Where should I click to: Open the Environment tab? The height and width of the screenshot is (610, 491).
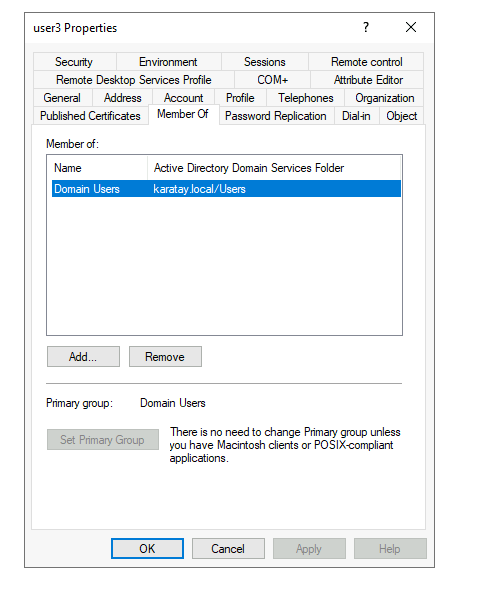coord(168,62)
